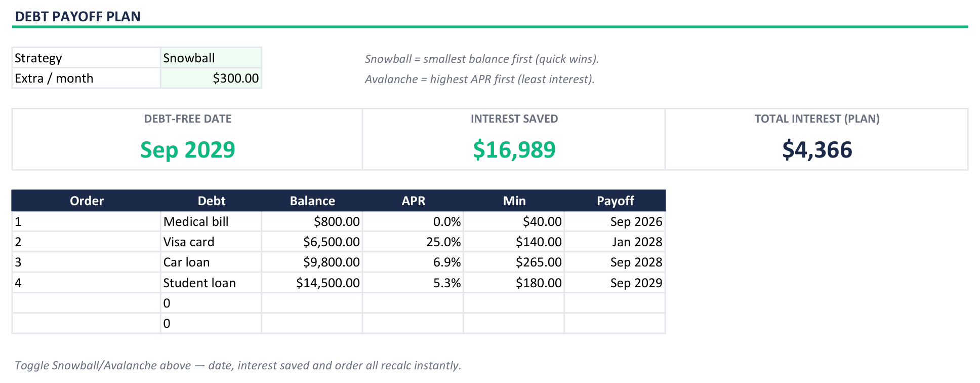Select the Car loan debt cell

(211, 262)
